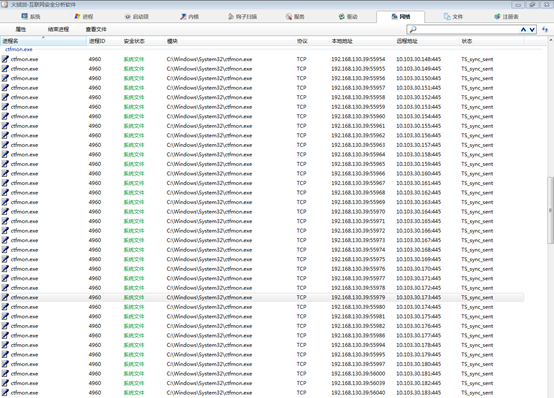Collapse the ctfmon.exe group header

click(x=19, y=49)
